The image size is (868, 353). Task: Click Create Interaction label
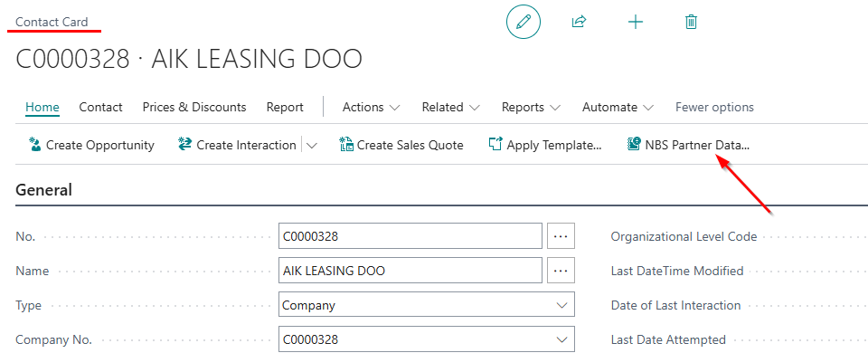tap(246, 145)
